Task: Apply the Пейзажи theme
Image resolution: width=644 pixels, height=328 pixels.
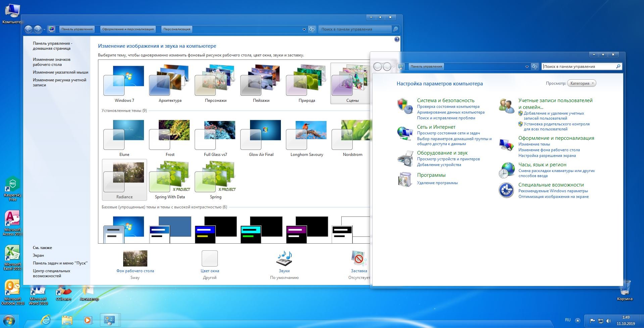Action: pyautogui.click(x=261, y=84)
